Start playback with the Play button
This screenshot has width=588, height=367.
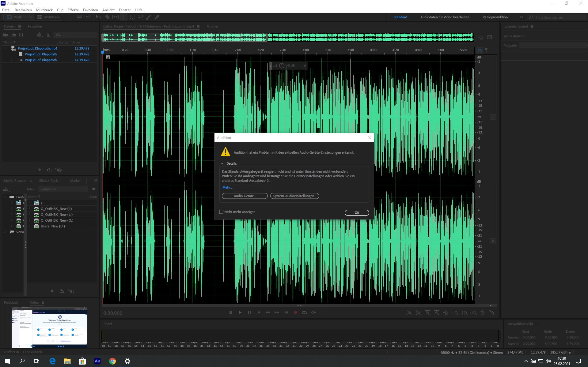click(x=240, y=313)
